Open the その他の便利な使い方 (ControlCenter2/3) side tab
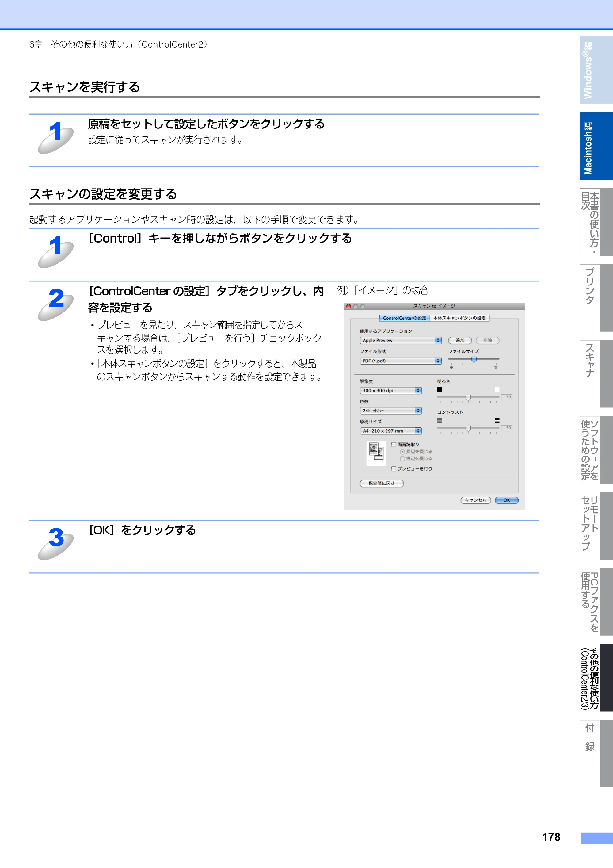Image resolution: width=613 pixels, height=868 pixels. (x=596, y=678)
